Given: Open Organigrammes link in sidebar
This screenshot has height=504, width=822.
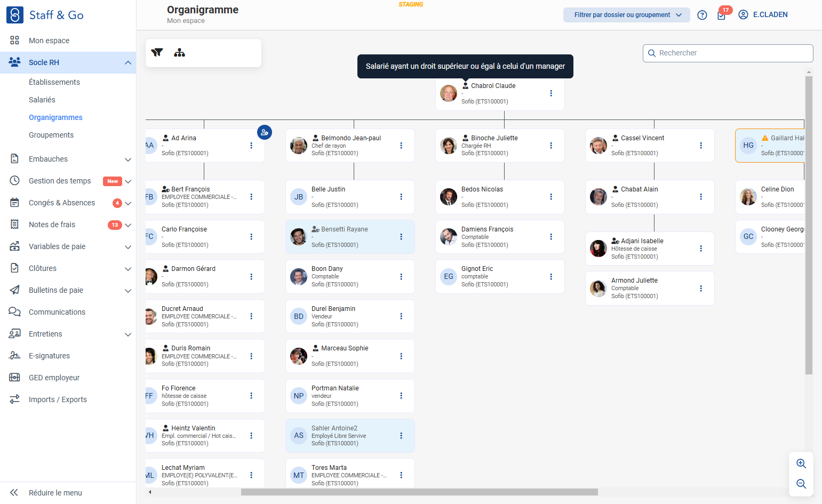Looking at the screenshot, I should (x=55, y=117).
